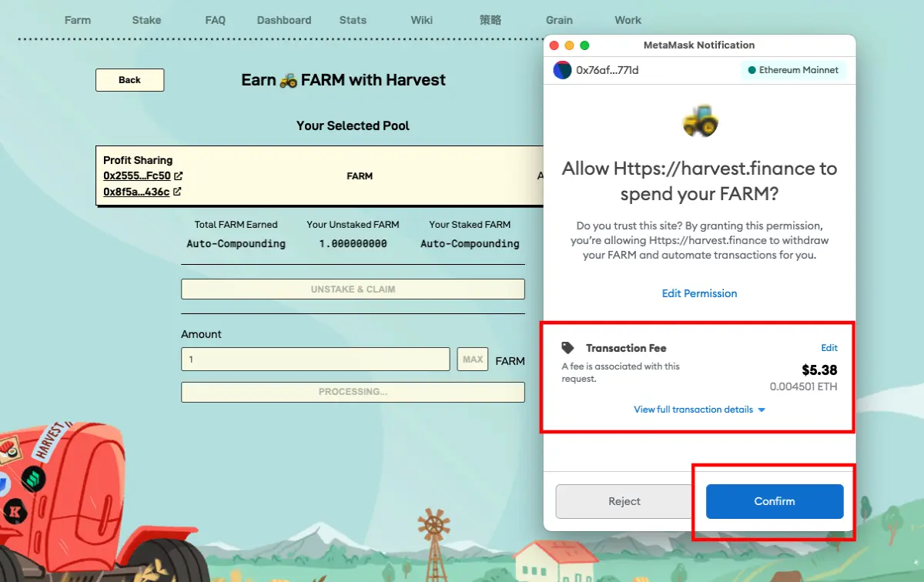Open the Stats tab
Screen dimensions: 924x582
353,20
